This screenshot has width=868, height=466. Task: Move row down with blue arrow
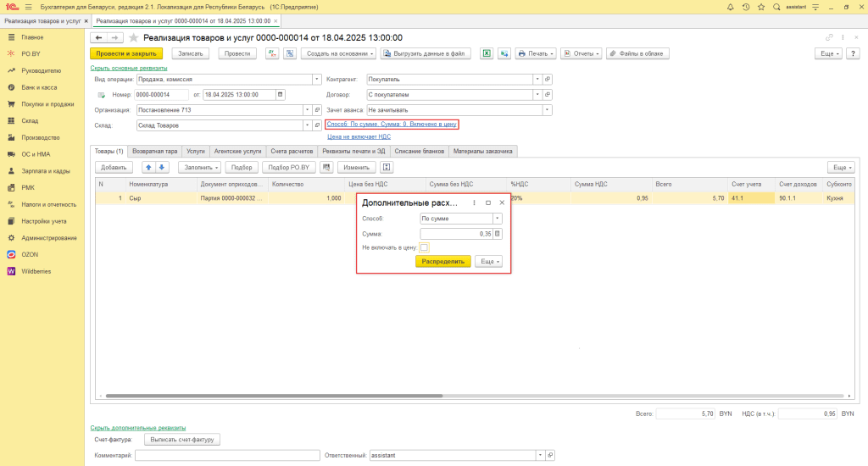[162, 167]
